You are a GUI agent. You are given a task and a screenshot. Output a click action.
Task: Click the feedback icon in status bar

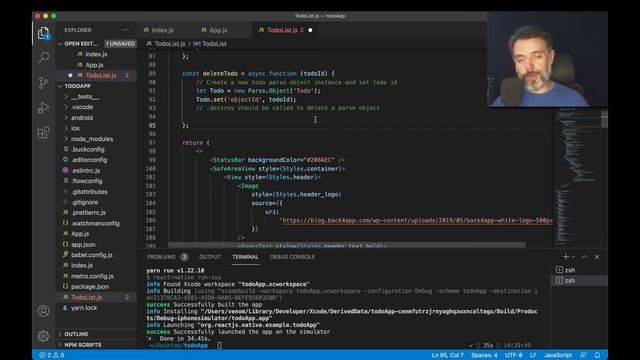point(583,355)
